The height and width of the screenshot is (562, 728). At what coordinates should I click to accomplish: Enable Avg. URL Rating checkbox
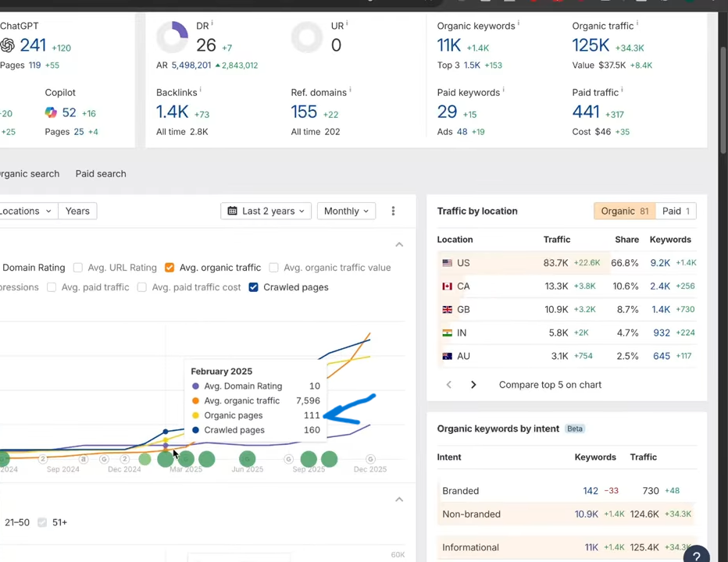[78, 268]
